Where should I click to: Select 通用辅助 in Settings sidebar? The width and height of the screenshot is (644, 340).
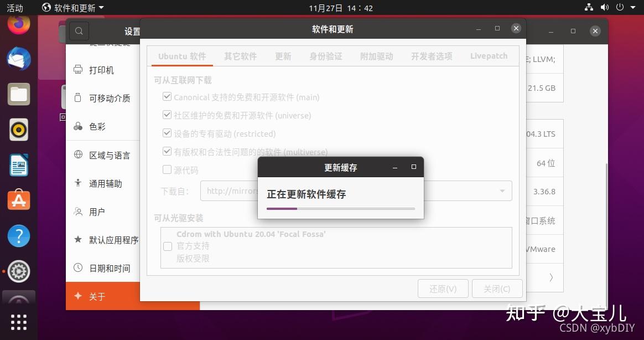click(103, 184)
